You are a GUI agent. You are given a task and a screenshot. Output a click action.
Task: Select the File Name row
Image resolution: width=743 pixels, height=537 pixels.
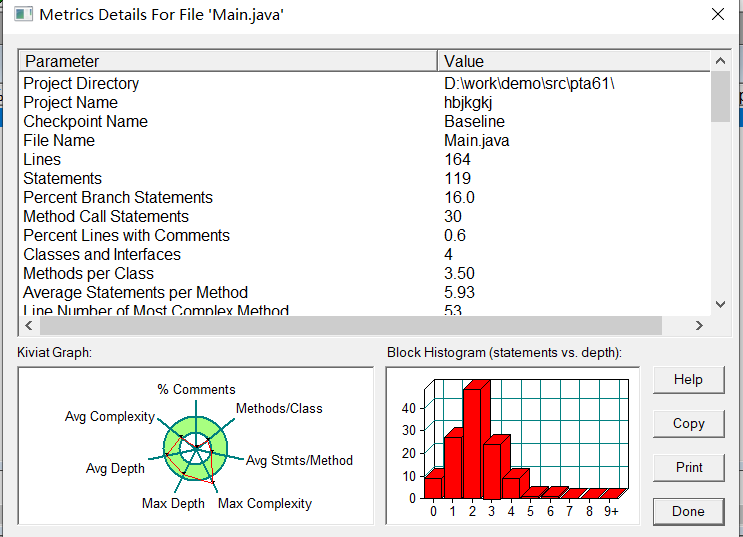(x=365, y=140)
